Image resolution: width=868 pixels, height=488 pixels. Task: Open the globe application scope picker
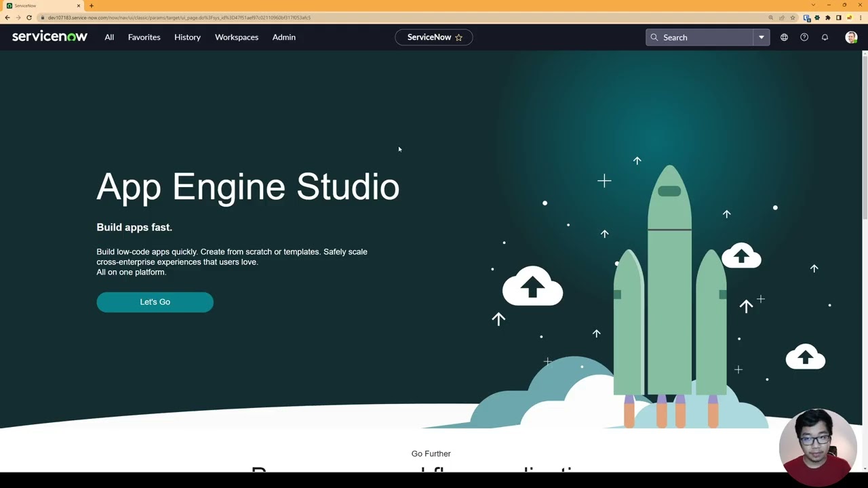(x=784, y=37)
